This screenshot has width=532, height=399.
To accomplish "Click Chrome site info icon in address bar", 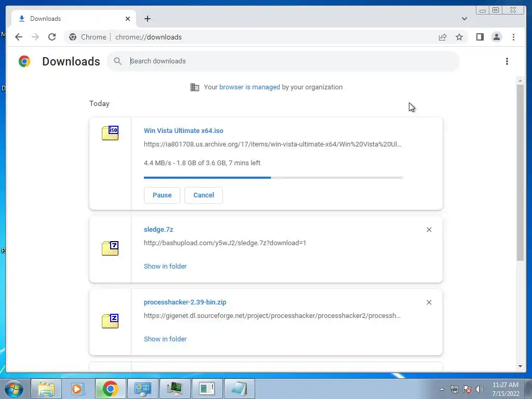I will [x=73, y=37].
